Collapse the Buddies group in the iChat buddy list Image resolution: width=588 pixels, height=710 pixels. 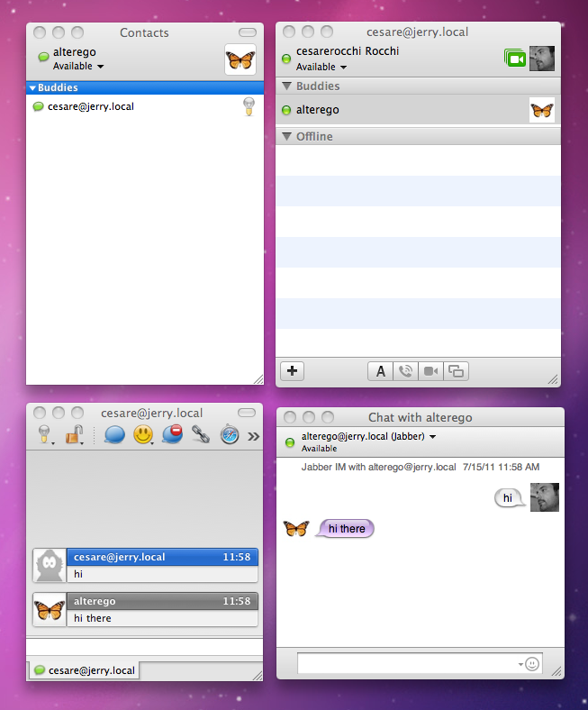tap(286, 86)
